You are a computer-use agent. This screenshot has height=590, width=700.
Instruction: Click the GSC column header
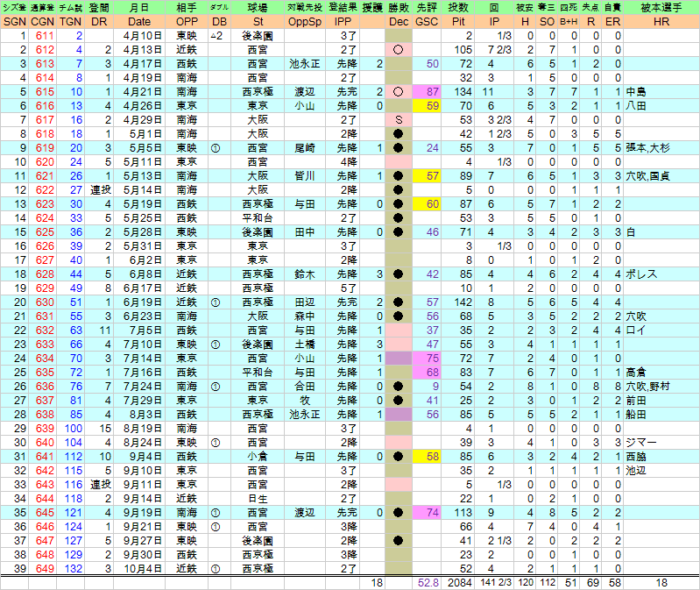(427, 21)
